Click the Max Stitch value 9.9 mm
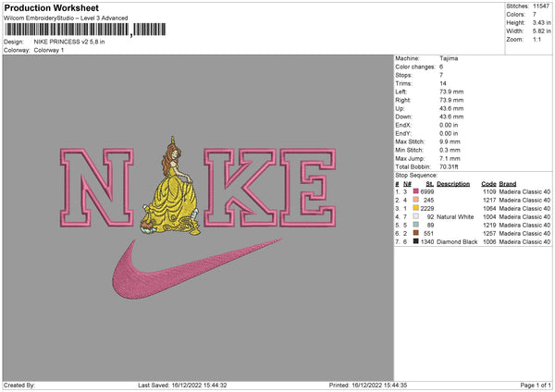Viewport: 555px width, 392px height. [x=450, y=141]
